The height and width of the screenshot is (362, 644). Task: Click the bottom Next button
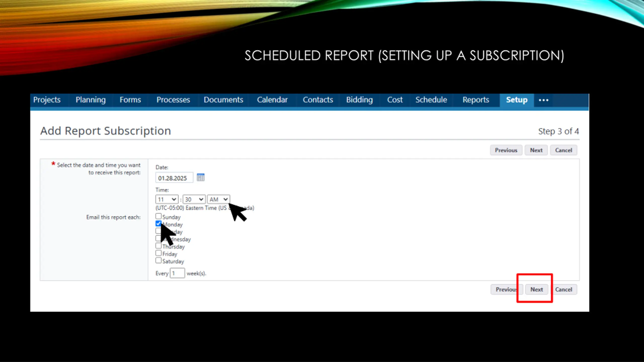(536, 289)
